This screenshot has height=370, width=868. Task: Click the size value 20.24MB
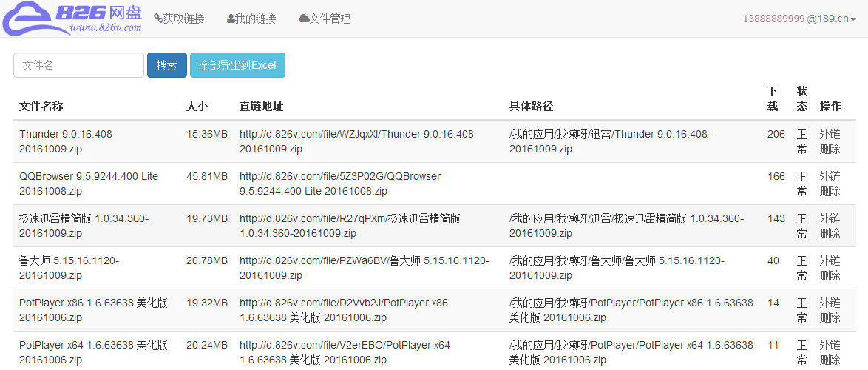207,345
